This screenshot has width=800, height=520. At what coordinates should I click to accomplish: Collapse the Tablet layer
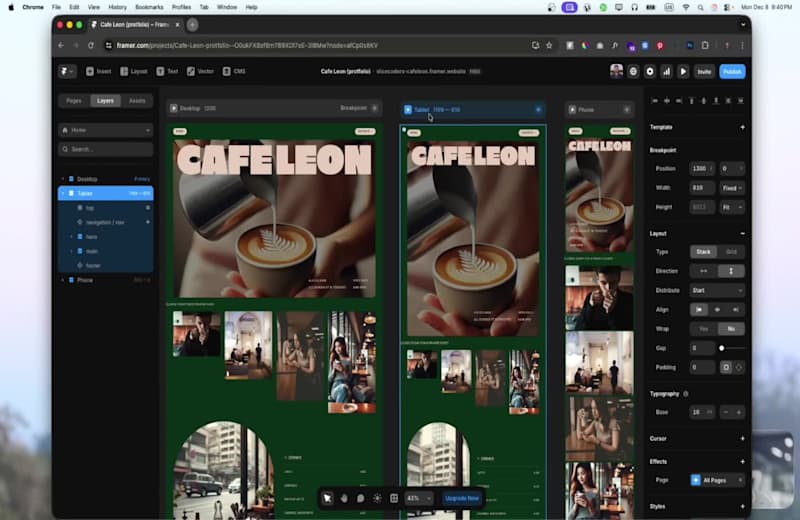[63, 193]
